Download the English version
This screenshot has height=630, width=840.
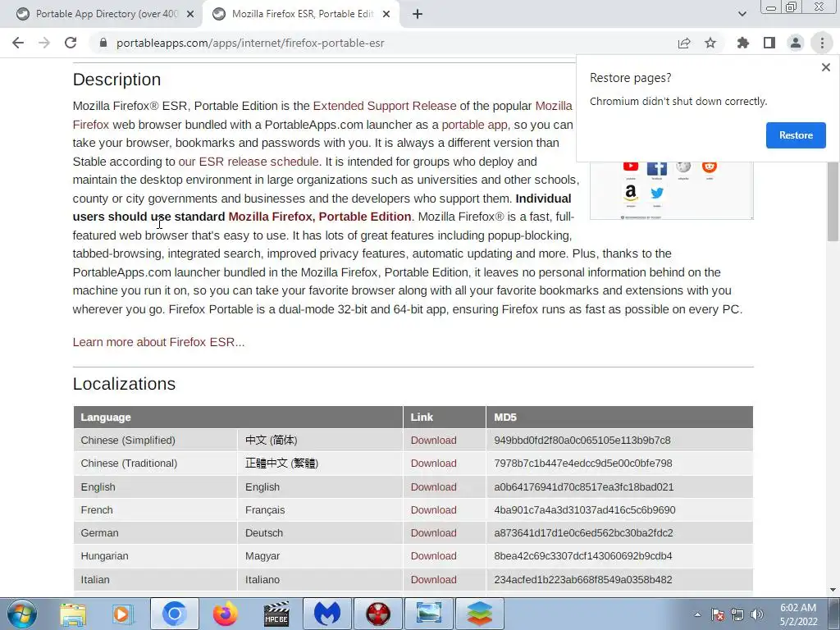433,487
